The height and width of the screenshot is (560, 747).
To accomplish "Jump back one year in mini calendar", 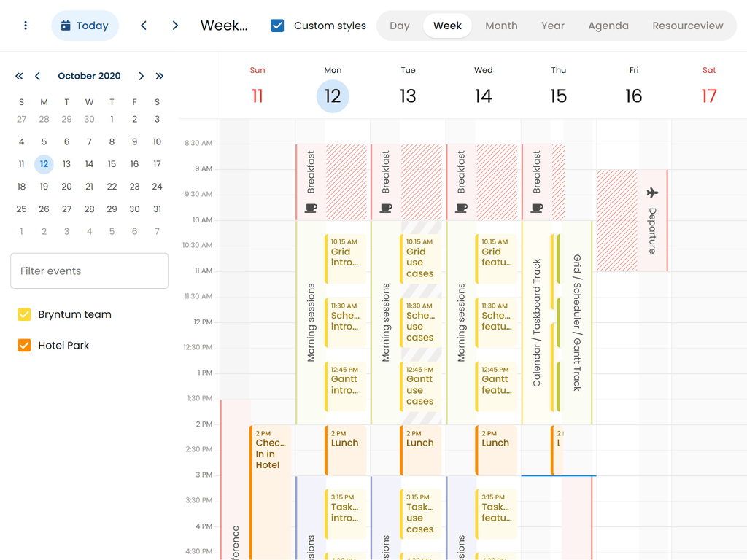I will (19, 76).
